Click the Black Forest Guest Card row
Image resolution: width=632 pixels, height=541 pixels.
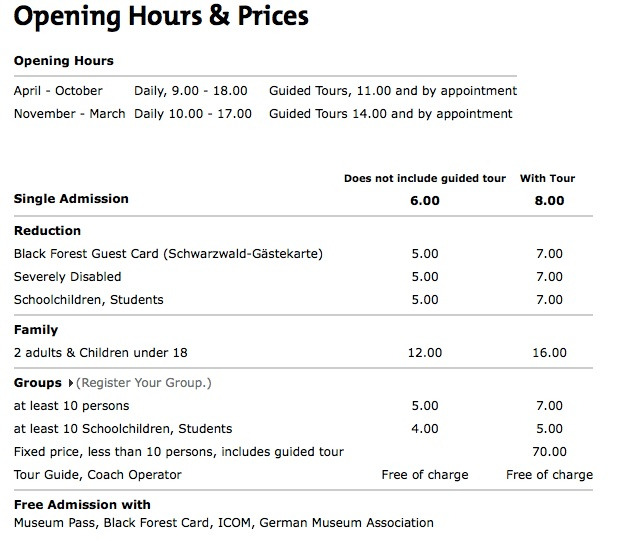point(303,254)
